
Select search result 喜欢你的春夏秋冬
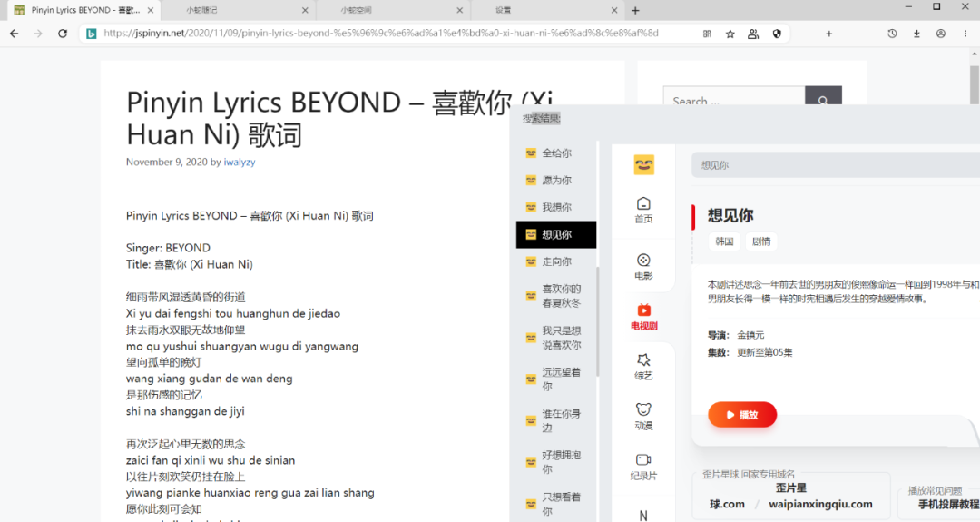pyautogui.click(x=556, y=296)
